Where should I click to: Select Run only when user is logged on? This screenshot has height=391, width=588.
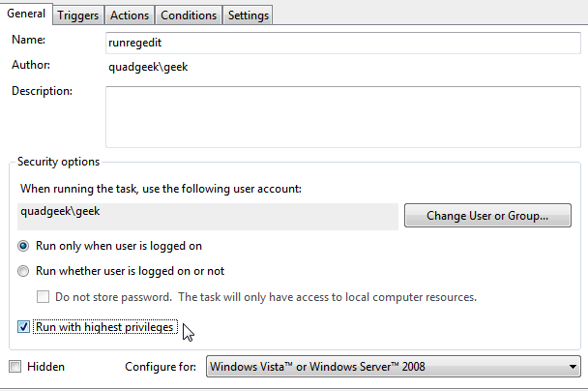pyautogui.click(x=24, y=246)
